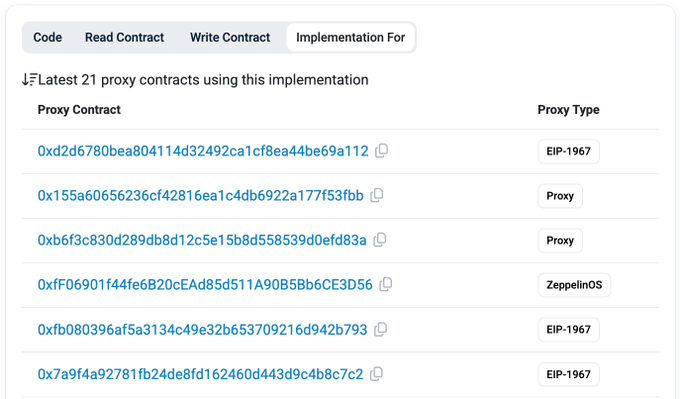680x399 pixels.
Task: Open the Write Contract tab
Action: 230,37
